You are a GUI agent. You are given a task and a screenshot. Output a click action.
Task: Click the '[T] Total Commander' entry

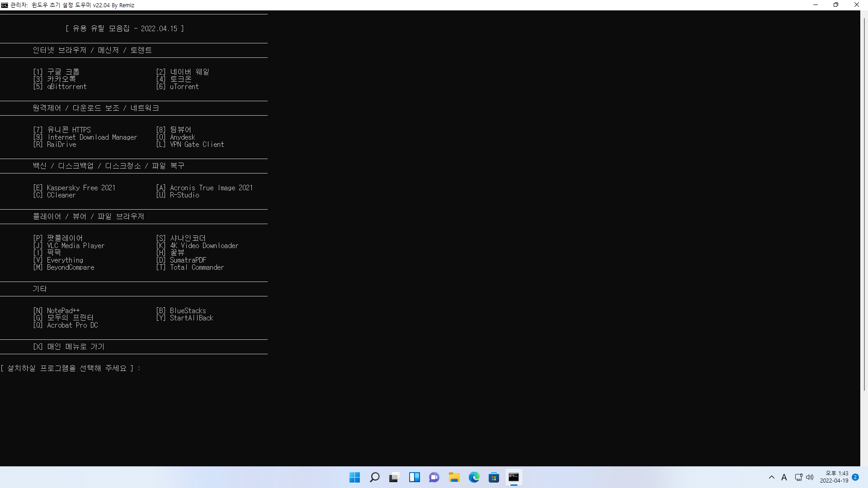coord(190,267)
